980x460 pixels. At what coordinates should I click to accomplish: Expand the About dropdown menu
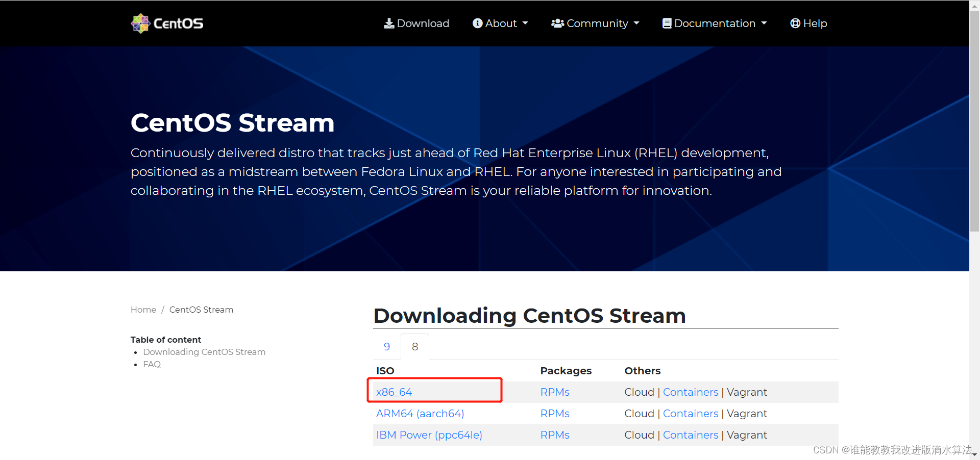pyautogui.click(x=500, y=23)
